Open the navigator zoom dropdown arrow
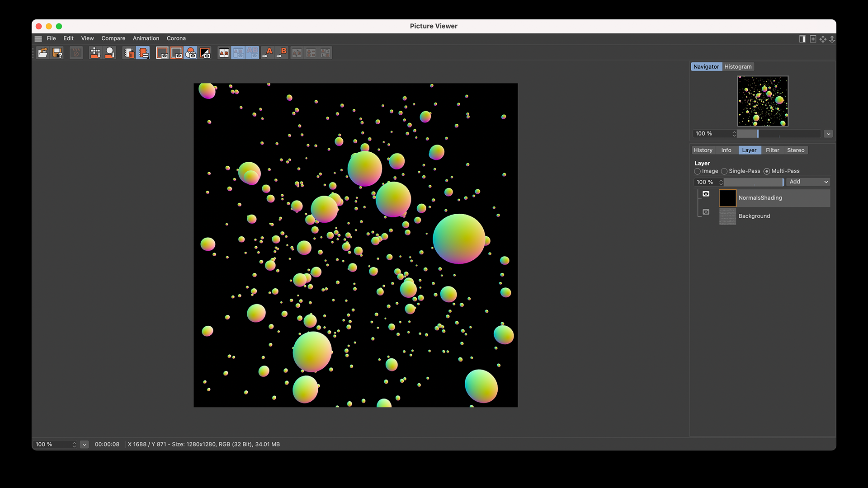Viewport: 868px width, 488px height. 828,134
